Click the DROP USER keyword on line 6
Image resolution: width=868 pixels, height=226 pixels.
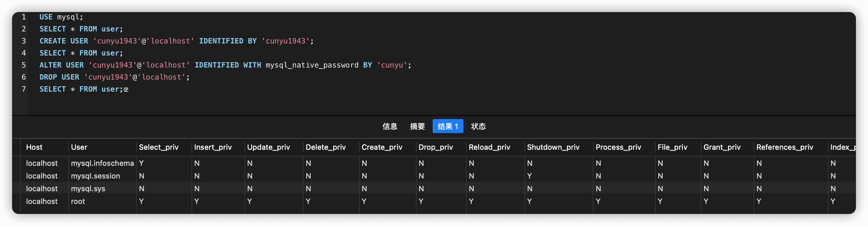[59, 77]
